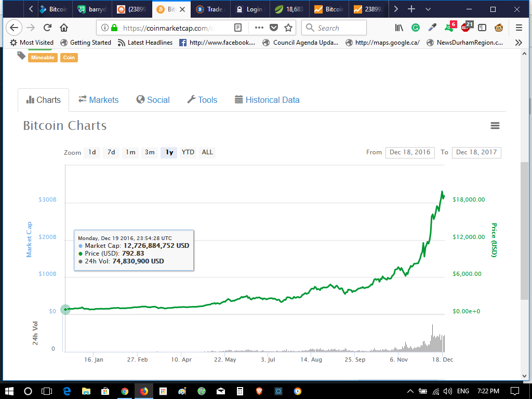Open Task View from the taskbar
The height and width of the screenshot is (399, 532).
(x=46, y=391)
